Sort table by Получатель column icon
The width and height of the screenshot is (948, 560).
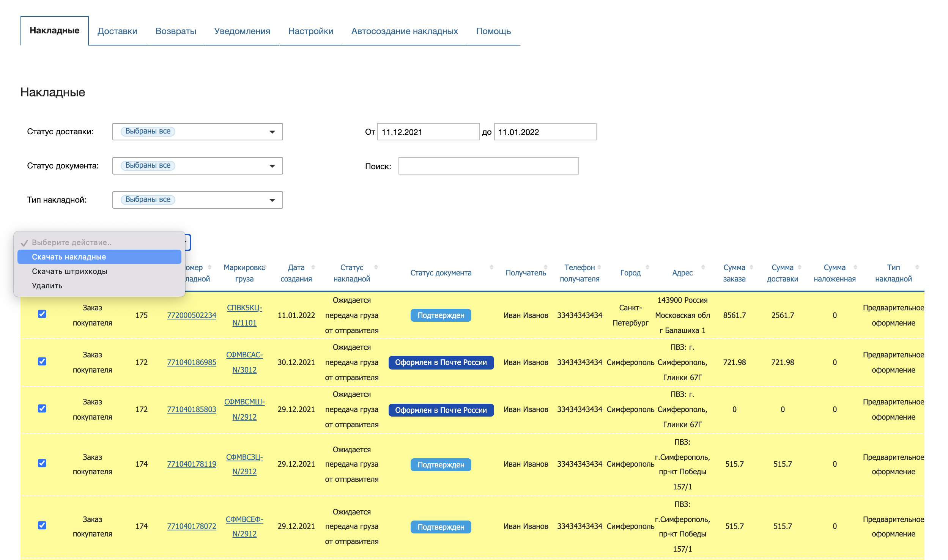pos(546,267)
